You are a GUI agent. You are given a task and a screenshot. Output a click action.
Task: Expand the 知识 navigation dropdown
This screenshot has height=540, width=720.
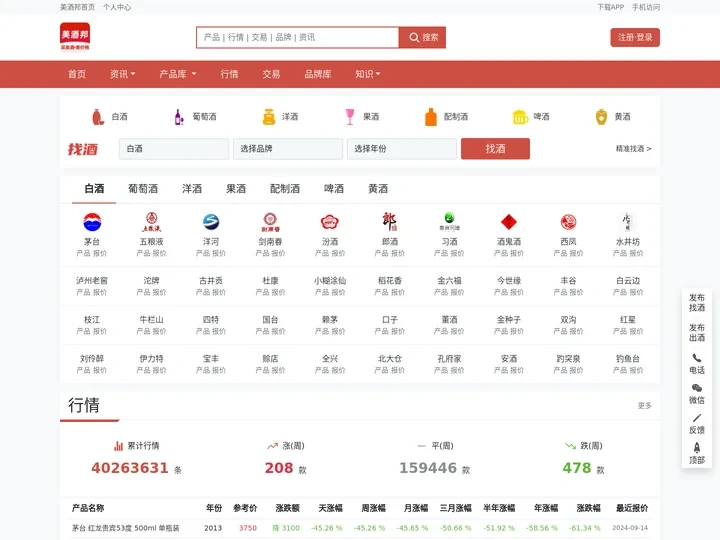(x=367, y=74)
